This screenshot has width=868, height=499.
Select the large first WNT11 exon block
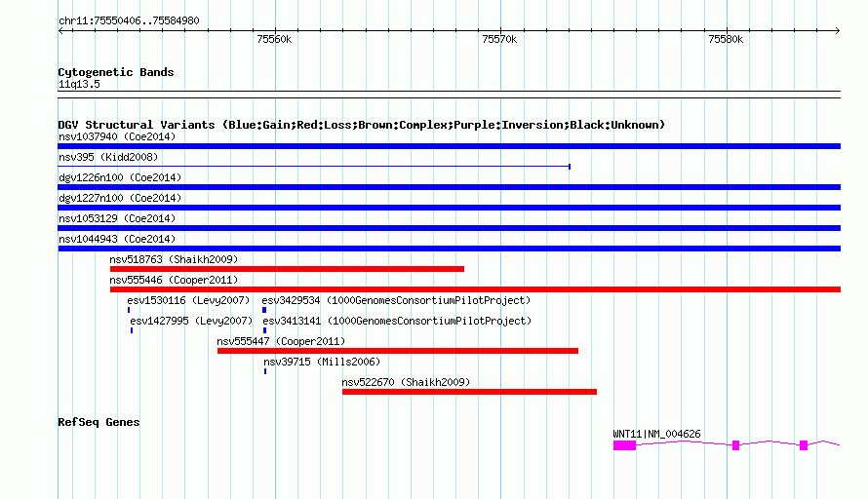coord(624,445)
